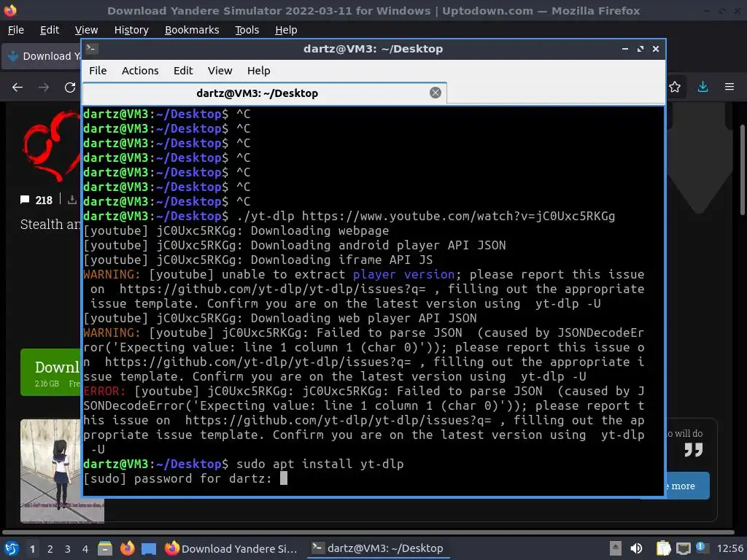Click the yt-dlp youtube command line
The image size is (747, 560).
click(x=349, y=216)
